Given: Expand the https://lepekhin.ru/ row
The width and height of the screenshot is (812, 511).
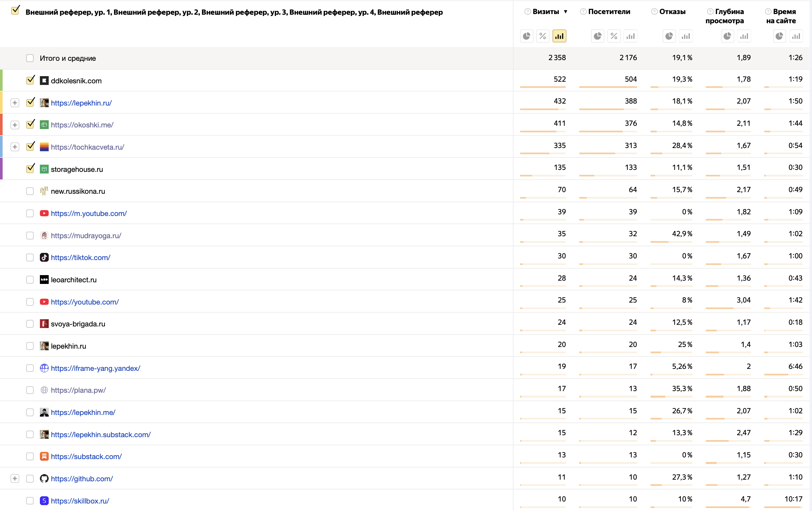Looking at the screenshot, I should pos(14,103).
